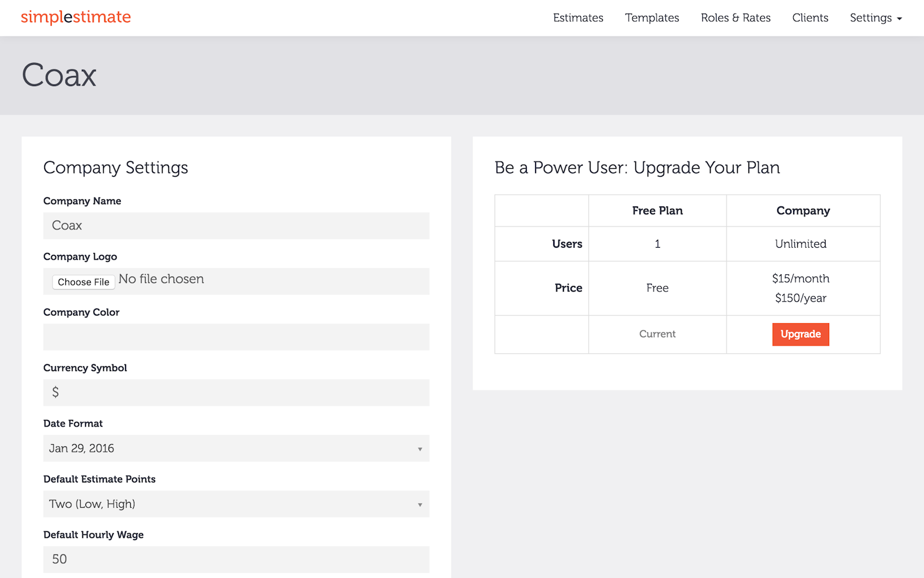Focus the Company Name input field
The height and width of the screenshot is (578, 924).
coord(236,226)
